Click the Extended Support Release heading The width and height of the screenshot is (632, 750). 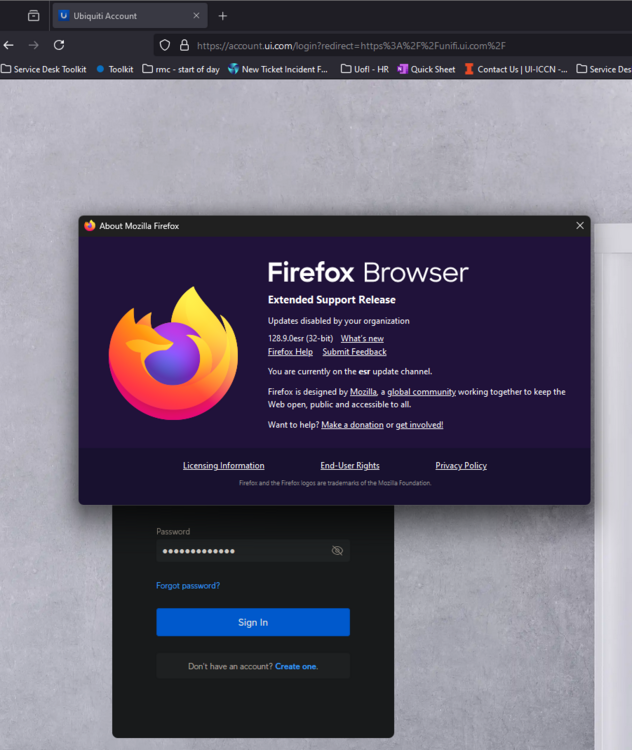pyautogui.click(x=332, y=299)
